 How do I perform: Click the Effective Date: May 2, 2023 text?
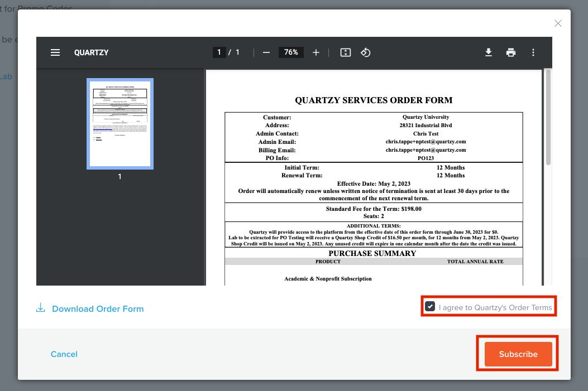(x=374, y=184)
